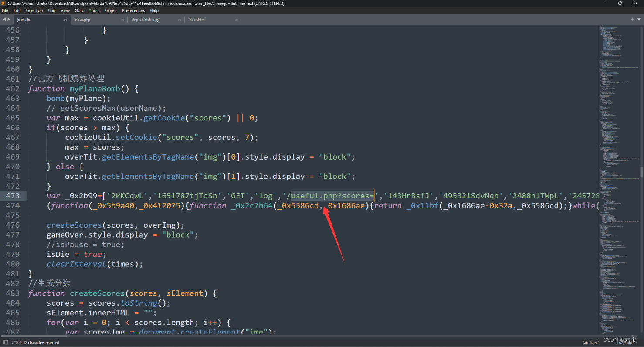The width and height of the screenshot is (644, 347).
Task: Open the Help menu
Action: coord(154,10)
